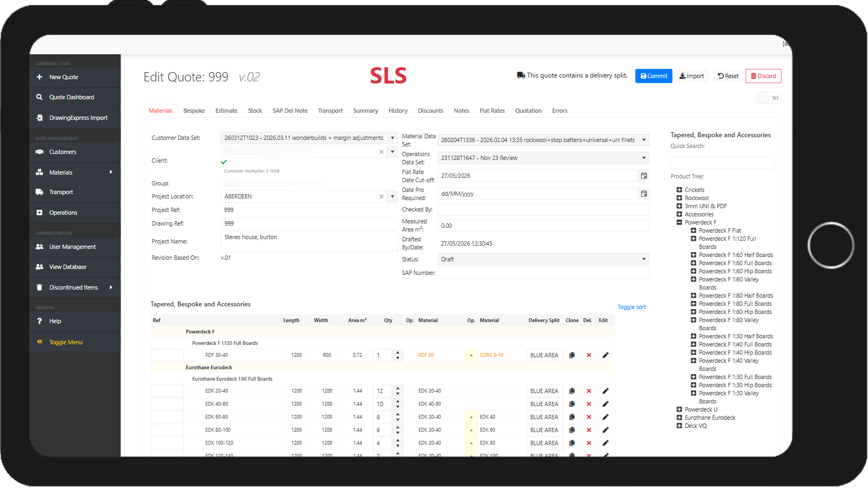868x488 pixels.
Task: Toggle the SLS switch
Action: [769, 98]
